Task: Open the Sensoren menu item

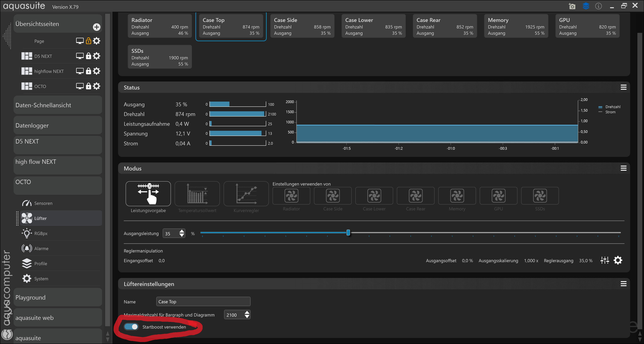Action: (x=43, y=203)
